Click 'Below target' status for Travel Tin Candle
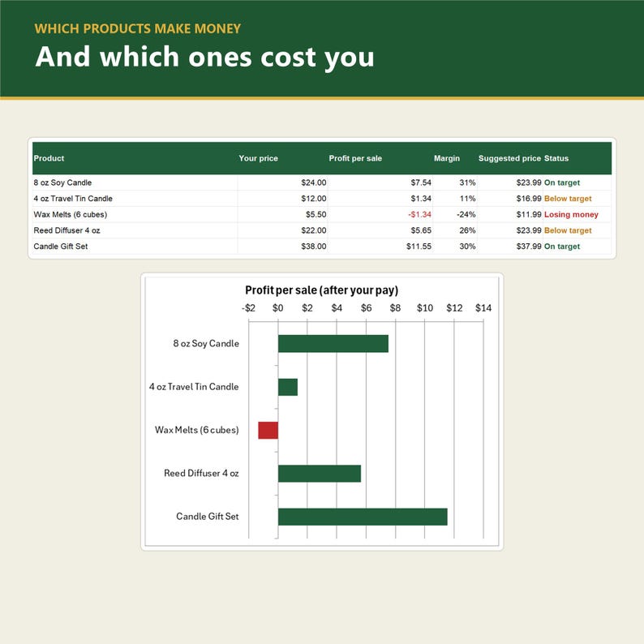The width and height of the screenshot is (644, 644). (568, 199)
